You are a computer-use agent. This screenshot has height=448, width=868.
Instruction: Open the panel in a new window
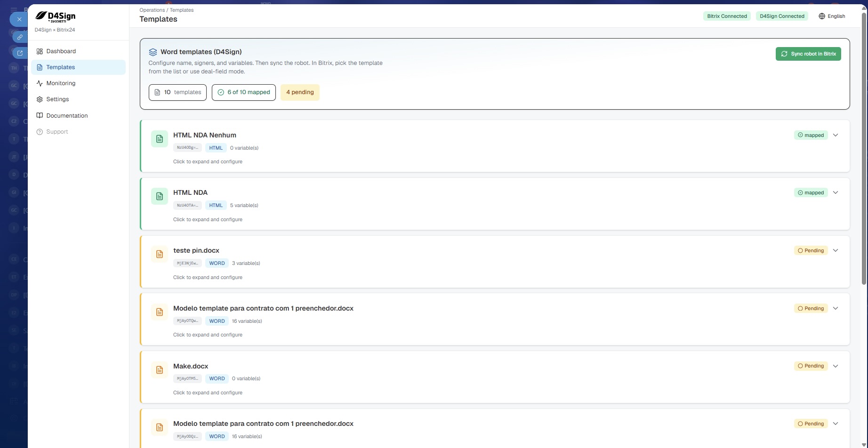click(20, 53)
